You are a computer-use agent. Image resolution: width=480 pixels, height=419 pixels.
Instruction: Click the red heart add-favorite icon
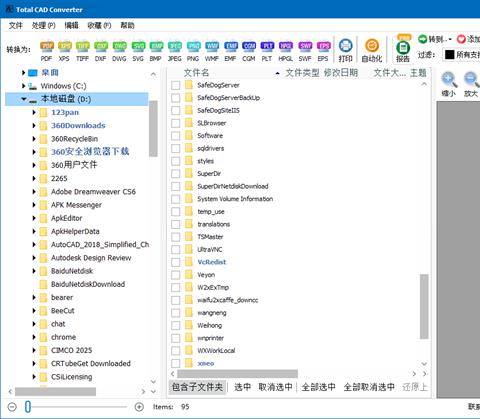coord(461,39)
